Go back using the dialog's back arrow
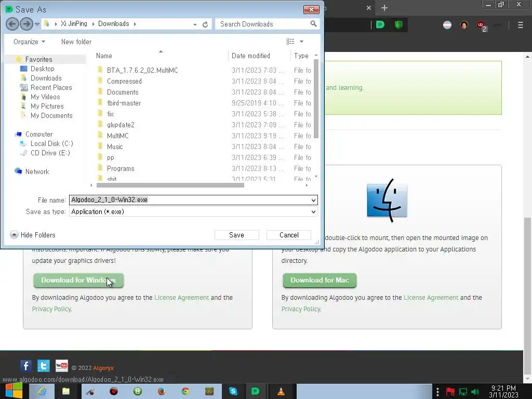Image resolution: width=532 pixels, height=399 pixels. [x=12, y=24]
